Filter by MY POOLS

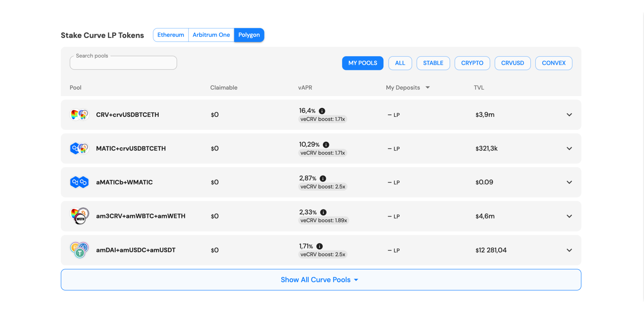click(363, 63)
